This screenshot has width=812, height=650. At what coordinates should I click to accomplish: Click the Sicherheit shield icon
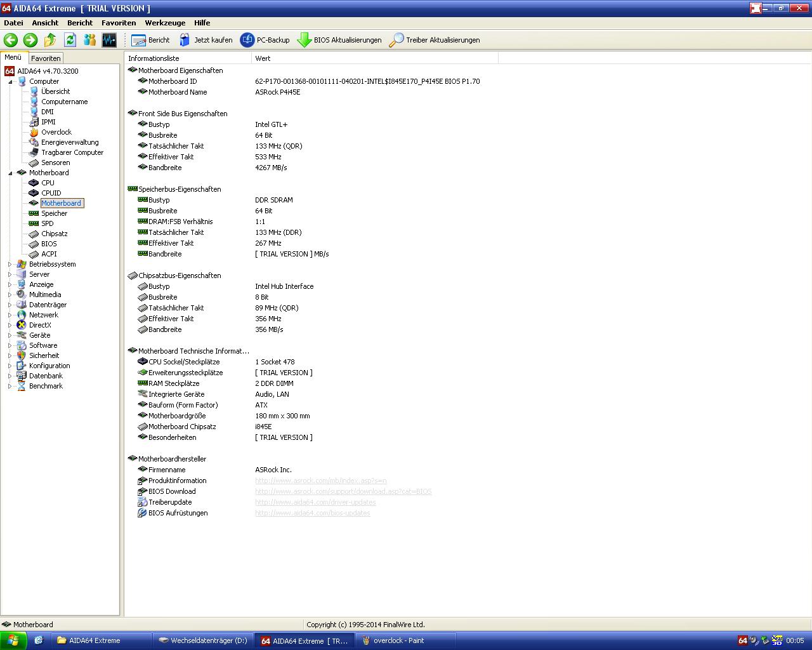pos(22,355)
